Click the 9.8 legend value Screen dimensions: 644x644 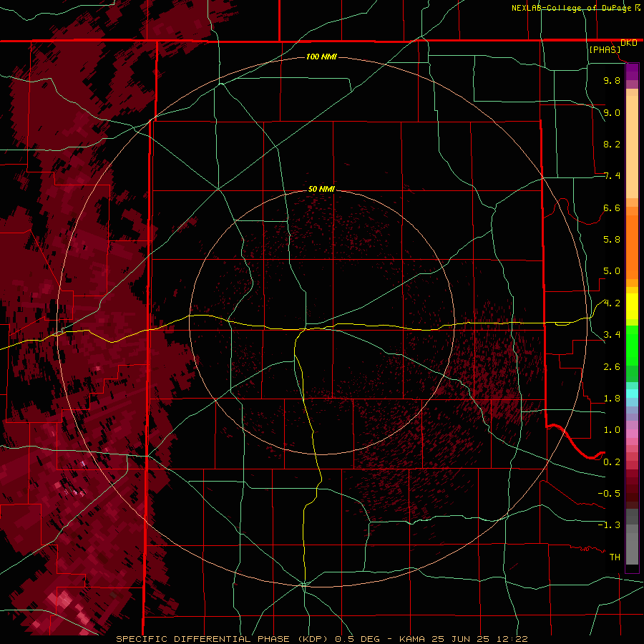click(612, 80)
